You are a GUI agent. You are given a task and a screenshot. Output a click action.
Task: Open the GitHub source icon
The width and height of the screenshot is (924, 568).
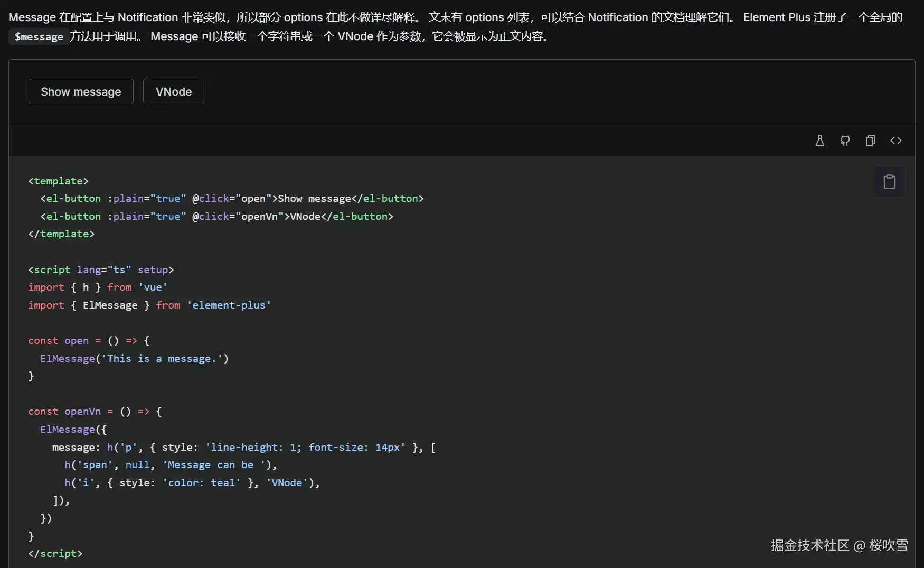point(845,141)
